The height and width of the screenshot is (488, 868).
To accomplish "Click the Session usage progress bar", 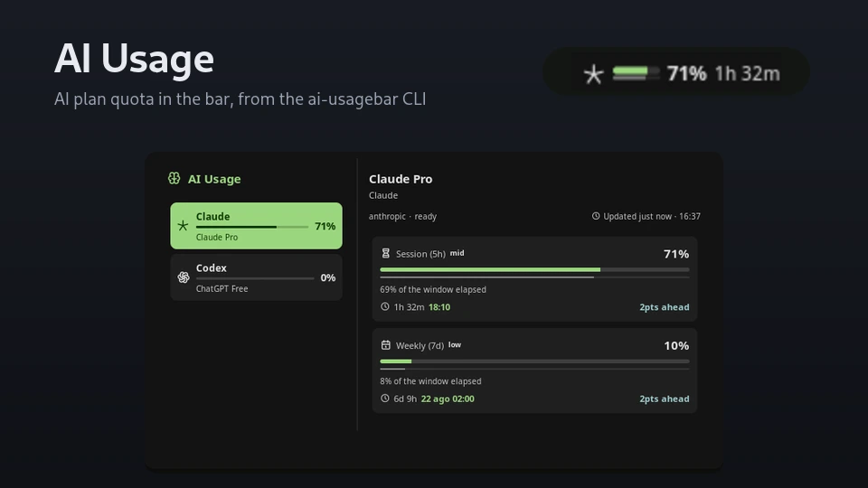I will click(x=534, y=269).
